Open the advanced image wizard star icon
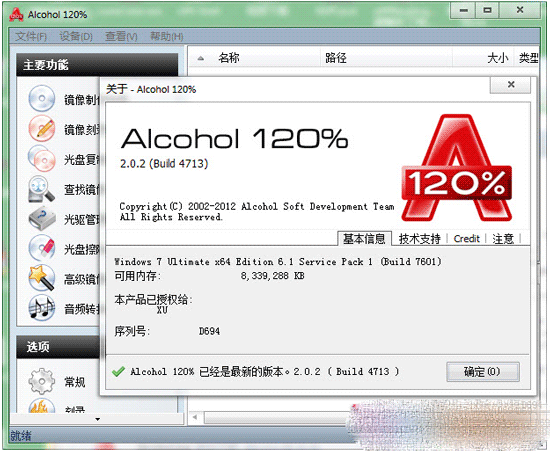 pos(41,278)
